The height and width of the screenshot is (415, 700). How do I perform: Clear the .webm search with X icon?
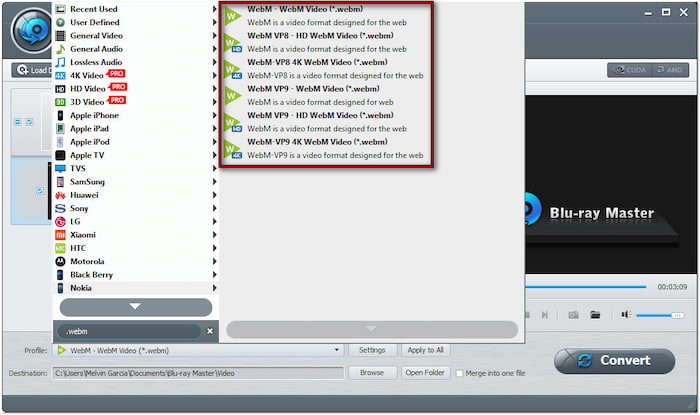pyautogui.click(x=210, y=331)
